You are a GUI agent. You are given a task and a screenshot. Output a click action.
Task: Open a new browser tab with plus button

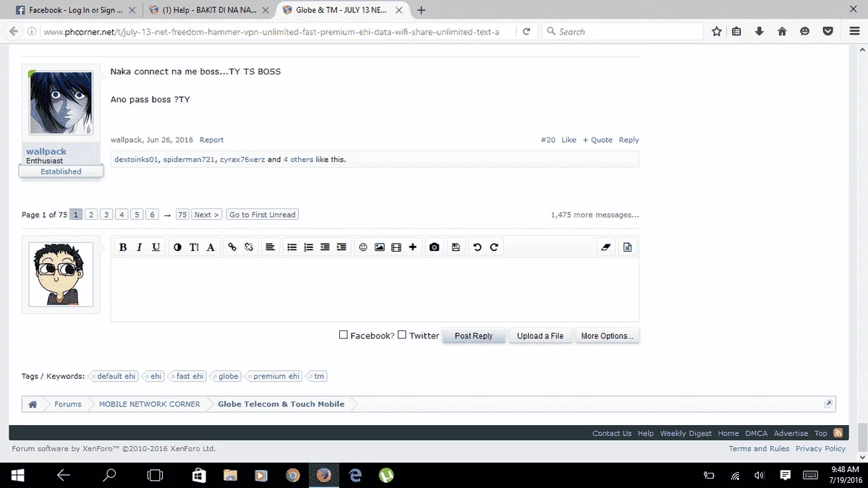tap(421, 10)
